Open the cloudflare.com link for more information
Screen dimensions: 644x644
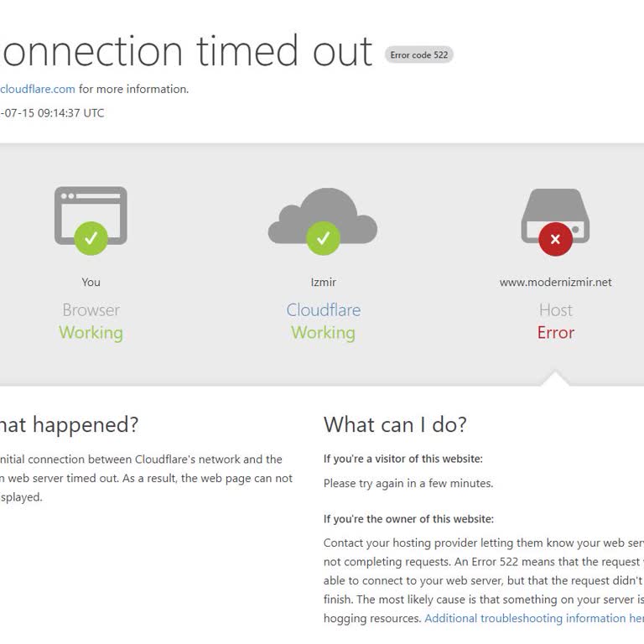38,89
